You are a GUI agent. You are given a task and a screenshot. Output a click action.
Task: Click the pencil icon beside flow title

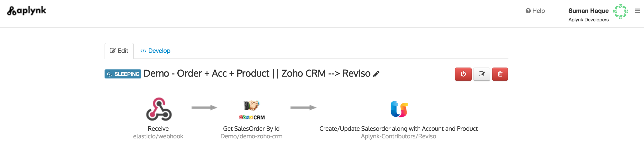click(x=376, y=74)
